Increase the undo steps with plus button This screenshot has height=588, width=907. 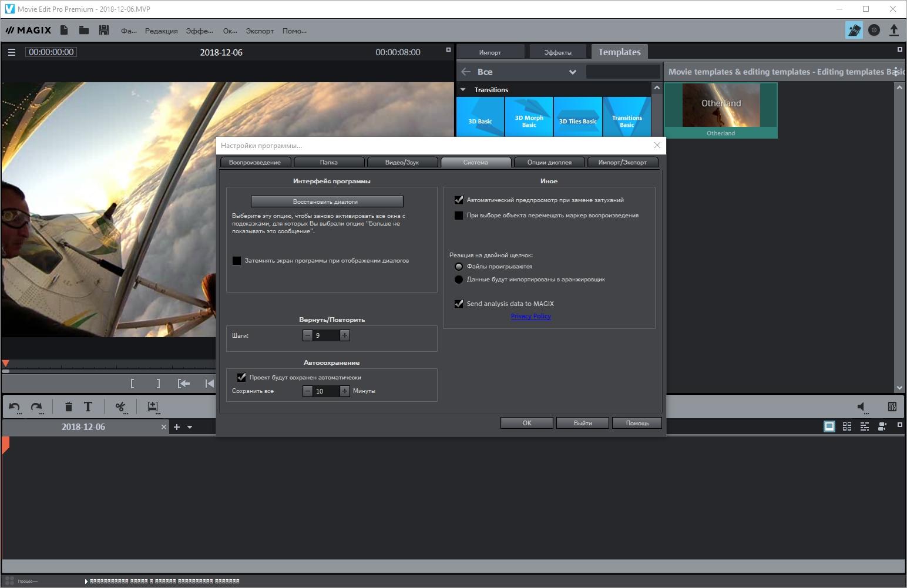click(345, 335)
